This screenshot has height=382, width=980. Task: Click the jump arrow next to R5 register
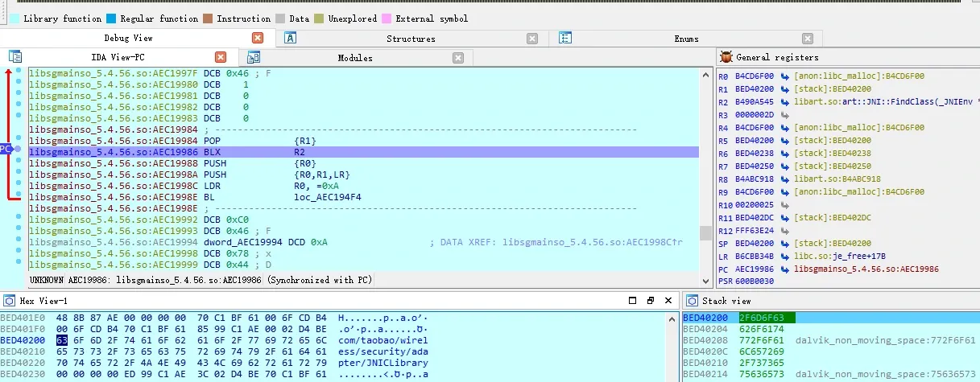(x=784, y=141)
